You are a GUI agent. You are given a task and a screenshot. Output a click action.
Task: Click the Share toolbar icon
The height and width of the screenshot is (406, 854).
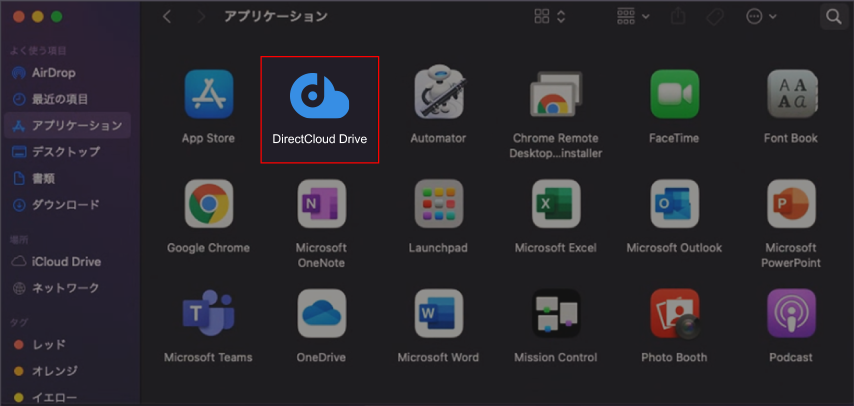[x=678, y=17]
